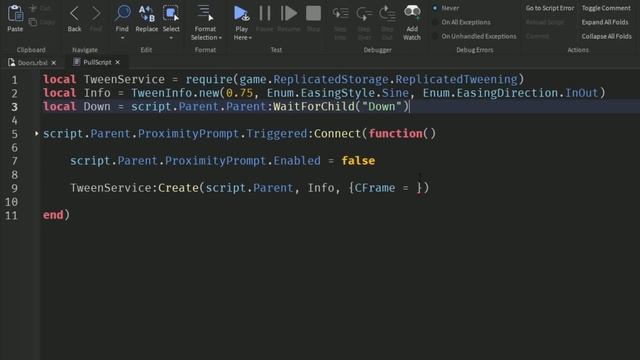The image size is (640, 360).
Task: Click the Step Over debugger icon
Action: point(364,13)
